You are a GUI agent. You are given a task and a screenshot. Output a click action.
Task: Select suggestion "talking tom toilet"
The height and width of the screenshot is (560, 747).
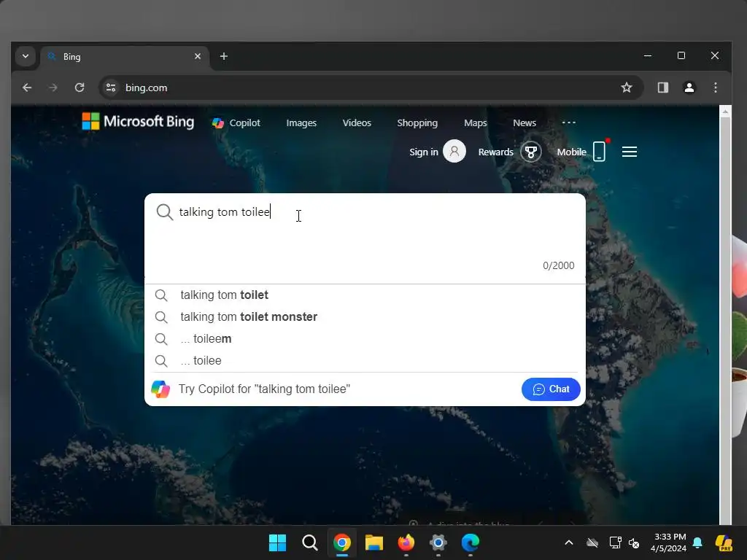coord(365,295)
